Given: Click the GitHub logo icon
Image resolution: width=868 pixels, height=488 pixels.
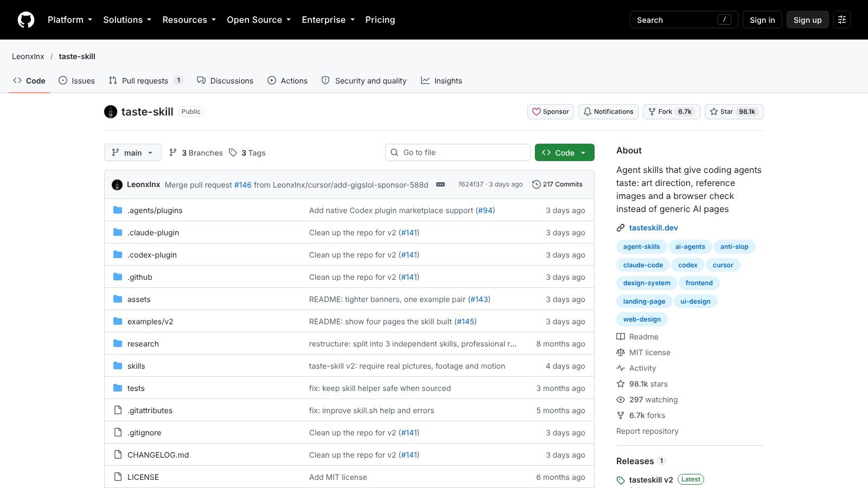Looking at the screenshot, I should tap(26, 20).
